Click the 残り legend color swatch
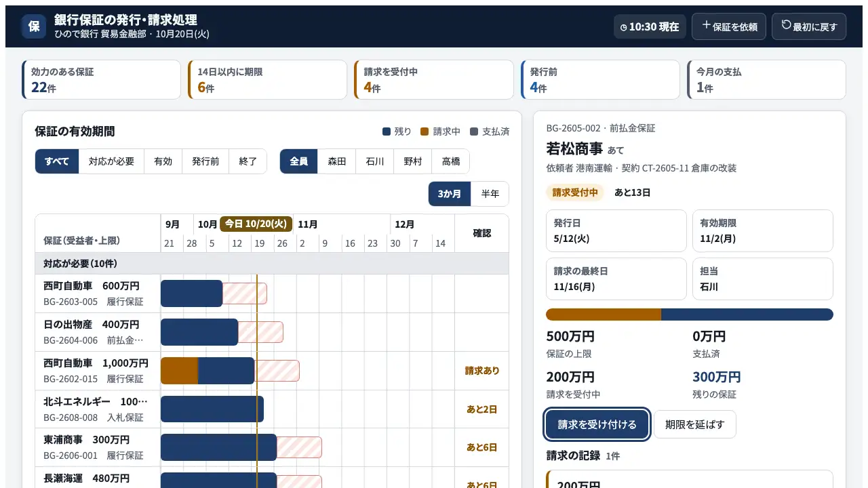This screenshot has width=868, height=488. 387,131
